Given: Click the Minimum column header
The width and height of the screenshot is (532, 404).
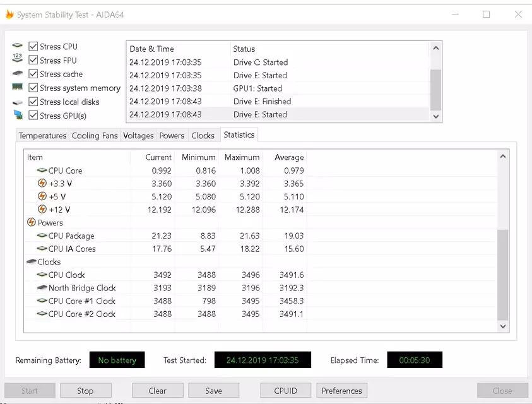Looking at the screenshot, I should point(197,157).
